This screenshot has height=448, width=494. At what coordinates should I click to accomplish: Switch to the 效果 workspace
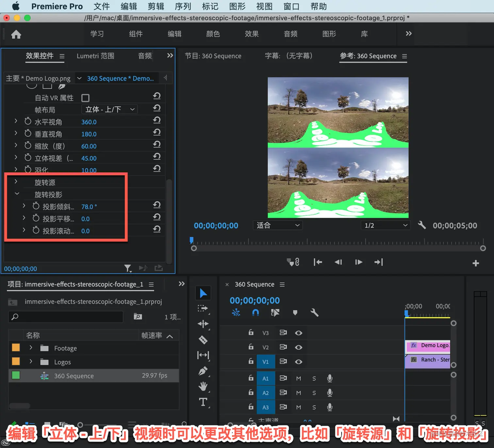[x=252, y=34]
